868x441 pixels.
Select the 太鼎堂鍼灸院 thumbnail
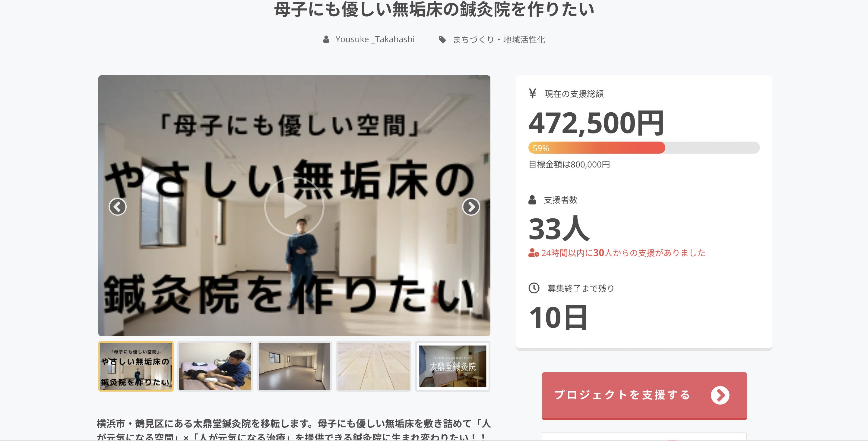(x=452, y=366)
